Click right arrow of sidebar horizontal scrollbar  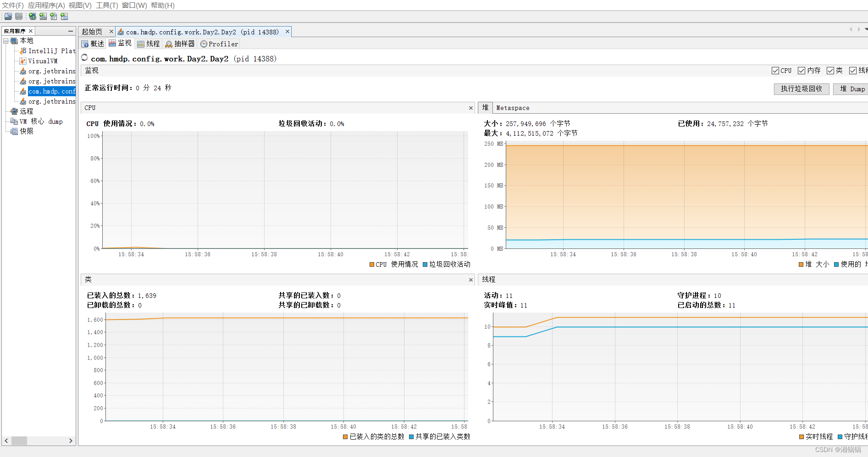pos(71,441)
